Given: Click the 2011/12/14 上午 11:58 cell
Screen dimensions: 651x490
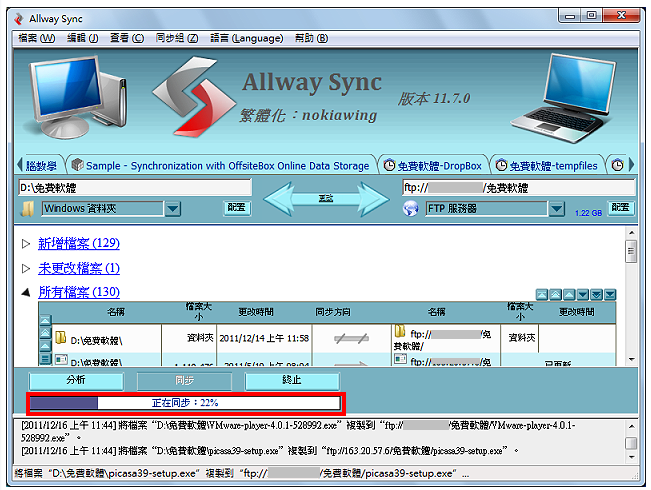Looking at the screenshot, I should pos(264,338).
